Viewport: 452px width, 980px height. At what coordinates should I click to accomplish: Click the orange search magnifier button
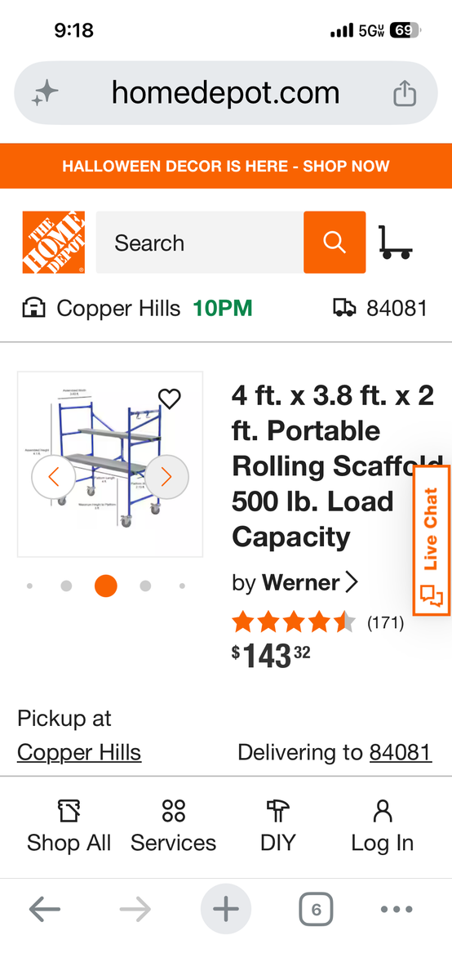tap(335, 243)
